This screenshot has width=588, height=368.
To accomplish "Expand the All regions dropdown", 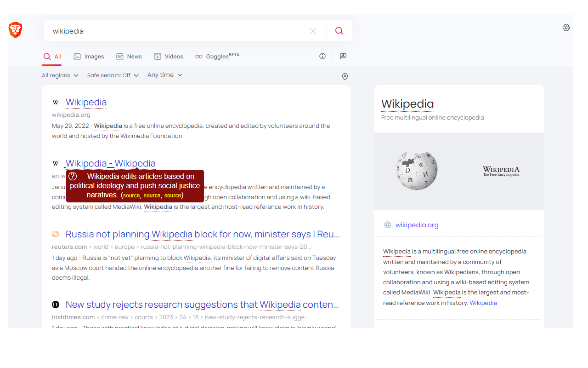I will pos(60,75).
